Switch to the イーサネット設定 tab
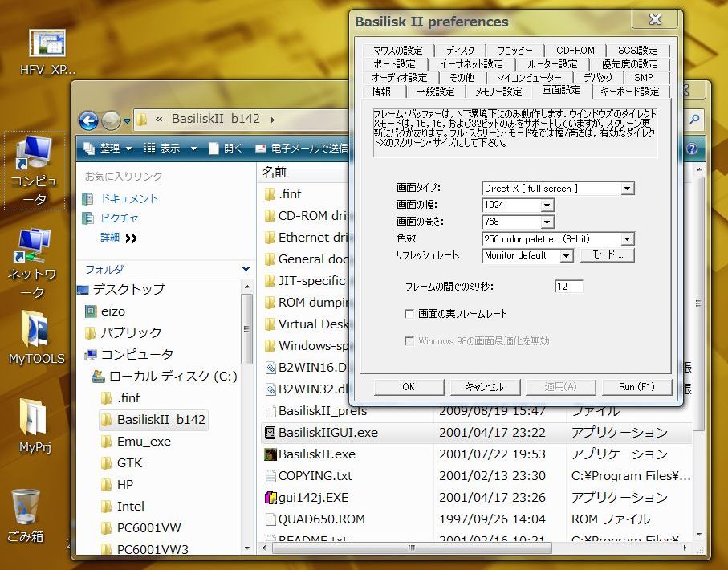 [x=471, y=63]
